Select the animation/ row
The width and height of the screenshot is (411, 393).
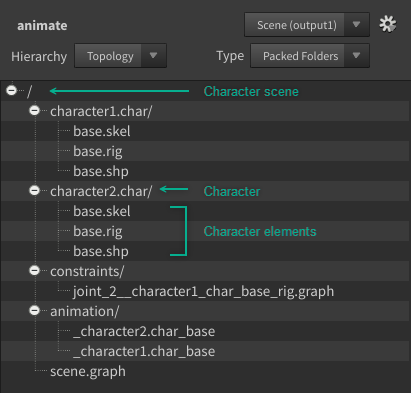pos(205,311)
